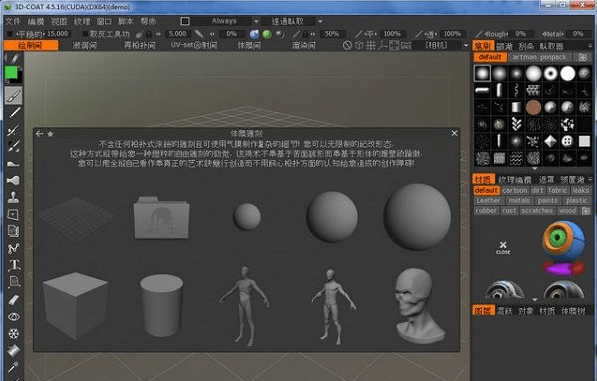Pick the solid white round brush alpha

[x=567, y=73]
